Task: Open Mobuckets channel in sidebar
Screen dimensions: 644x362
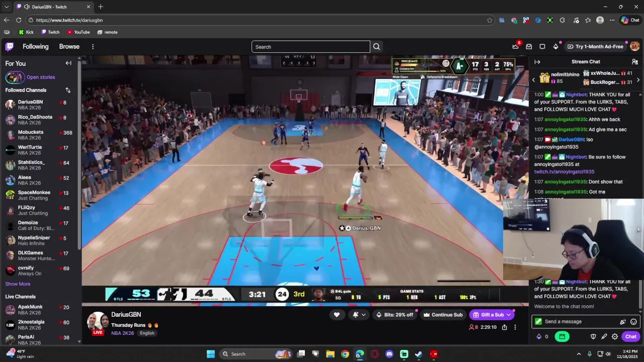Action: [x=39, y=135]
